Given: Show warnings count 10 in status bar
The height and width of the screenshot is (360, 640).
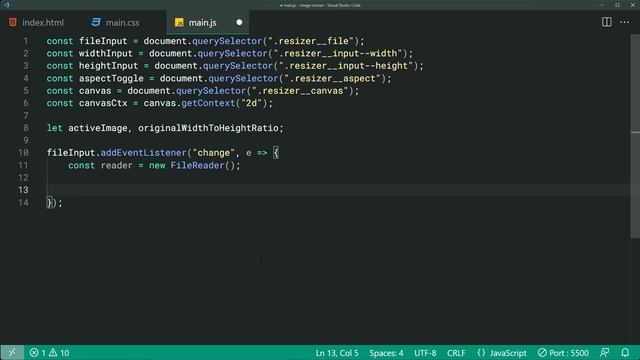Looking at the screenshot, I should coord(60,353).
